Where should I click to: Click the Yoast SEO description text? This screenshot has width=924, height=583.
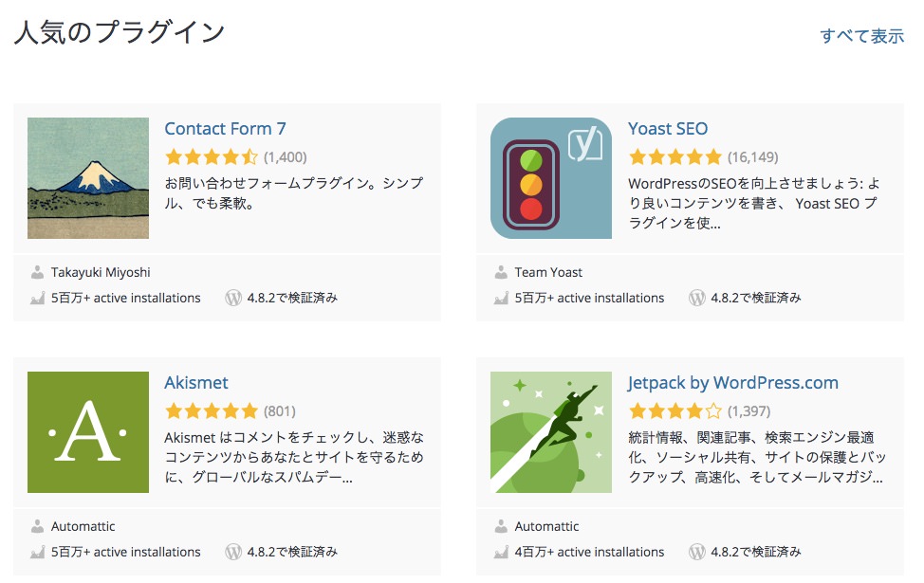pos(754,203)
